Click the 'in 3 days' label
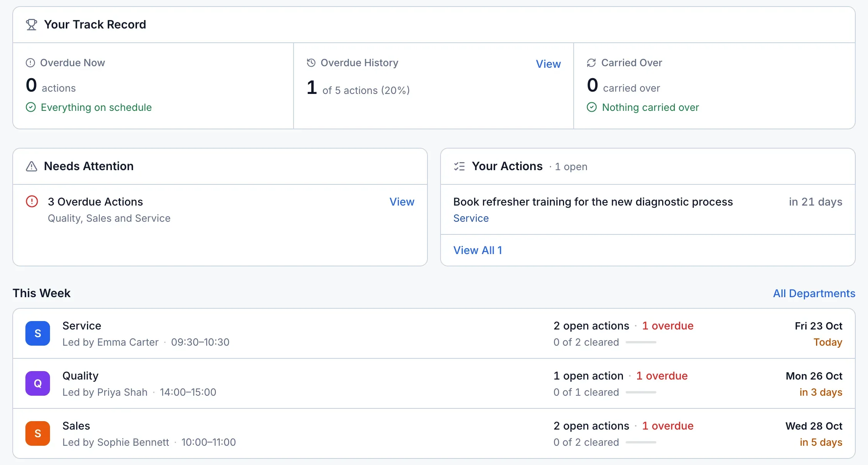The width and height of the screenshot is (868, 465). click(821, 392)
